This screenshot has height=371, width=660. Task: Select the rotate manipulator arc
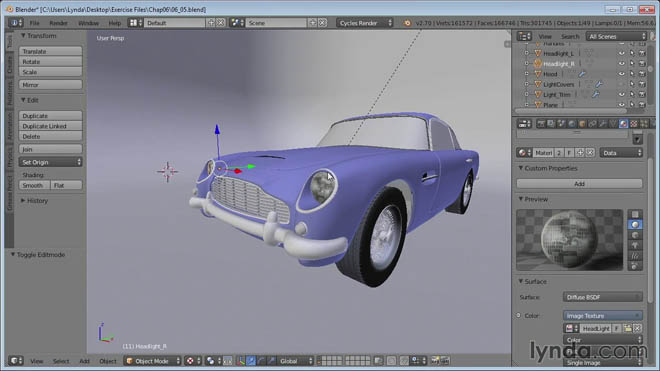click(x=261, y=361)
